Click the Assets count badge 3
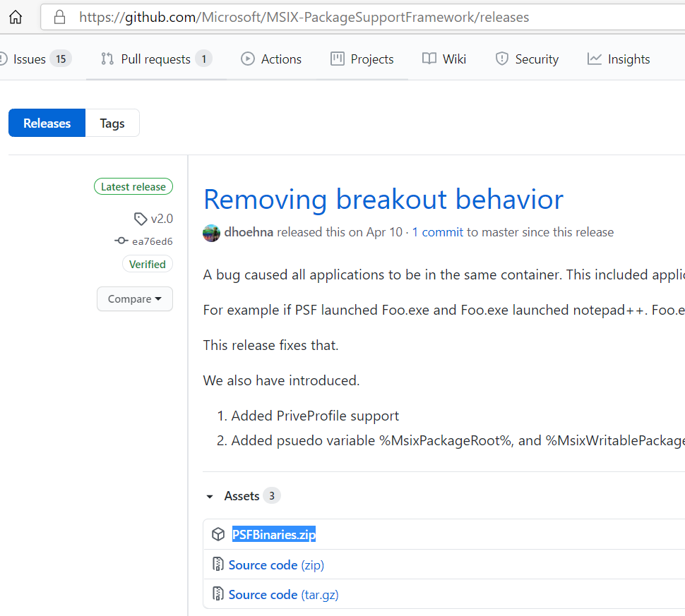The width and height of the screenshot is (685, 616). 272,496
